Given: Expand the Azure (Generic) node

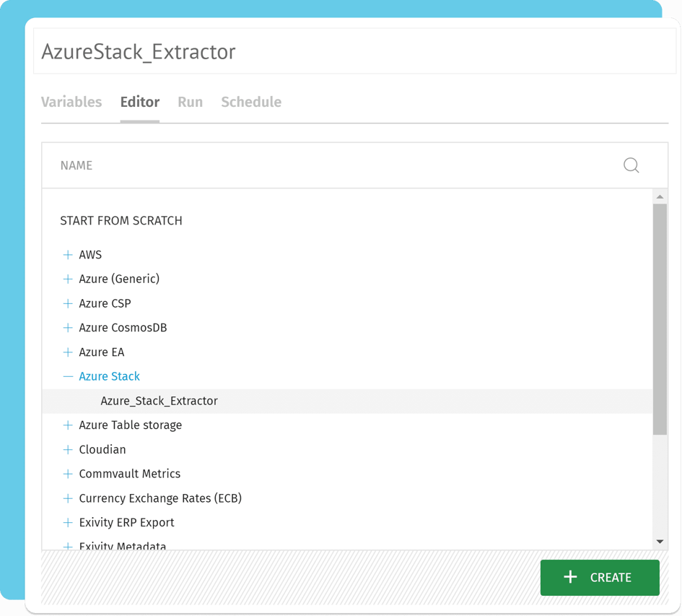Looking at the screenshot, I should coord(68,279).
